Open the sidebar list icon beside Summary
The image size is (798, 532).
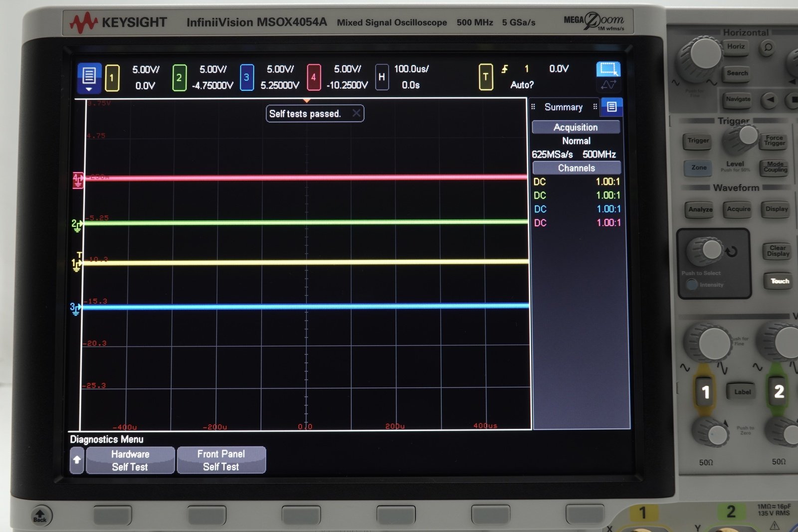(x=612, y=107)
